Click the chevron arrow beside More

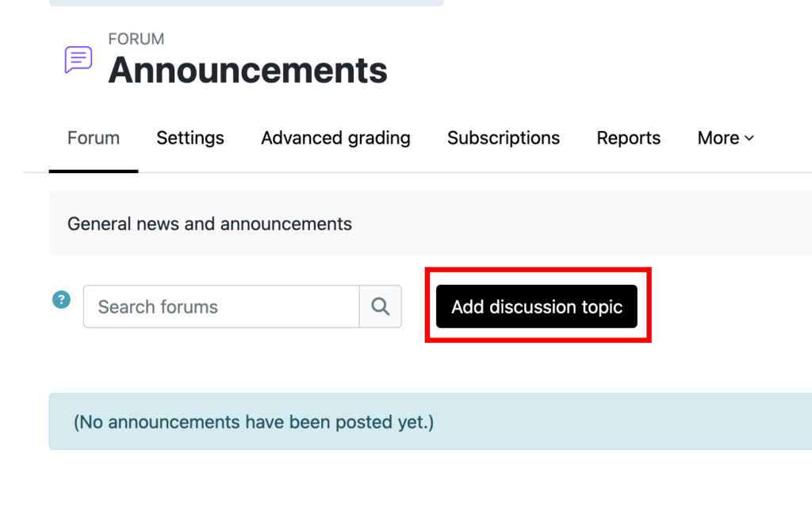point(749,138)
